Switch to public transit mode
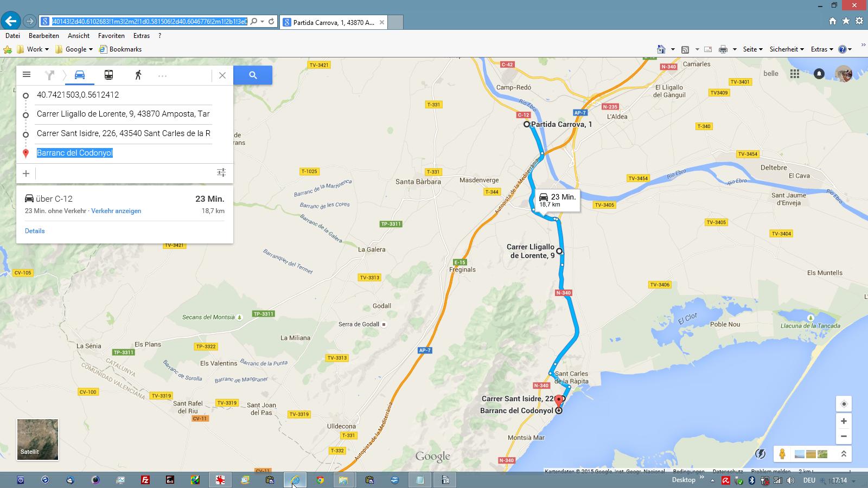868x488 pixels. [108, 75]
